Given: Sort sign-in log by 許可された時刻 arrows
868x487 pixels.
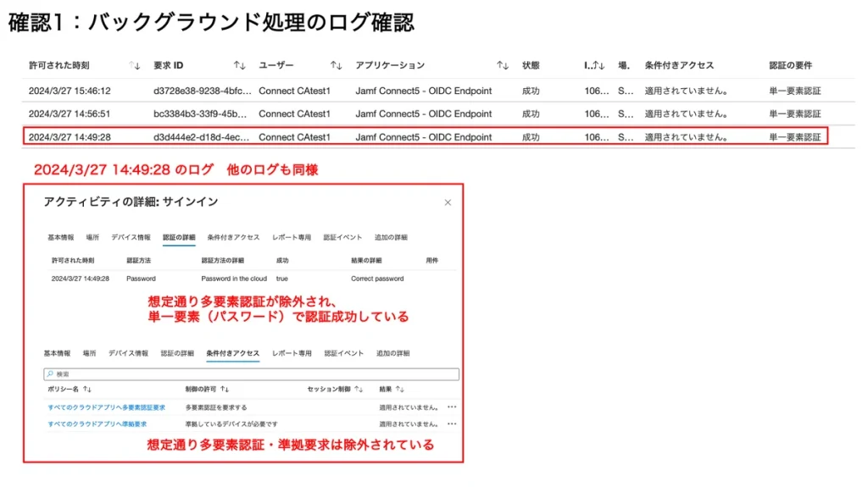Looking at the screenshot, I should pyautogui.click(x=134, y=65).
